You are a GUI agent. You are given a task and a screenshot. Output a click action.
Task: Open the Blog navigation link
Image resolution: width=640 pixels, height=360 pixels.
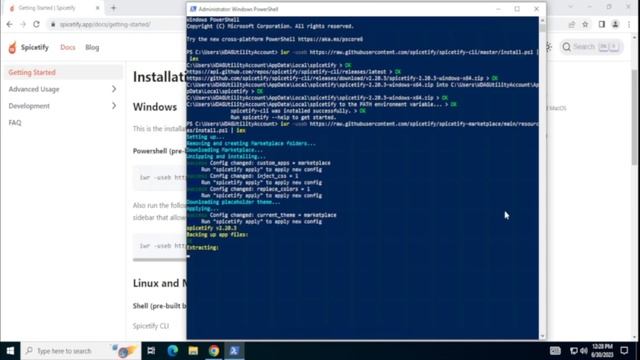92,47
